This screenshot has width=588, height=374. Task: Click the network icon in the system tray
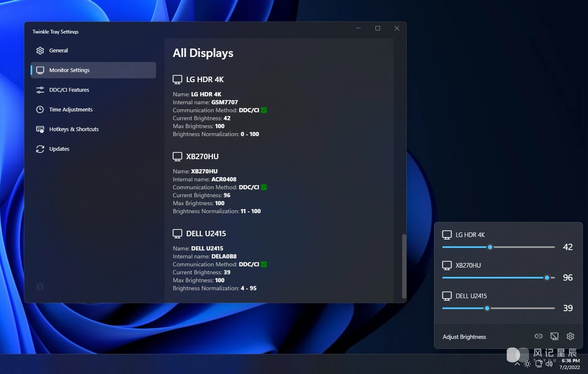tap(539, 364)
